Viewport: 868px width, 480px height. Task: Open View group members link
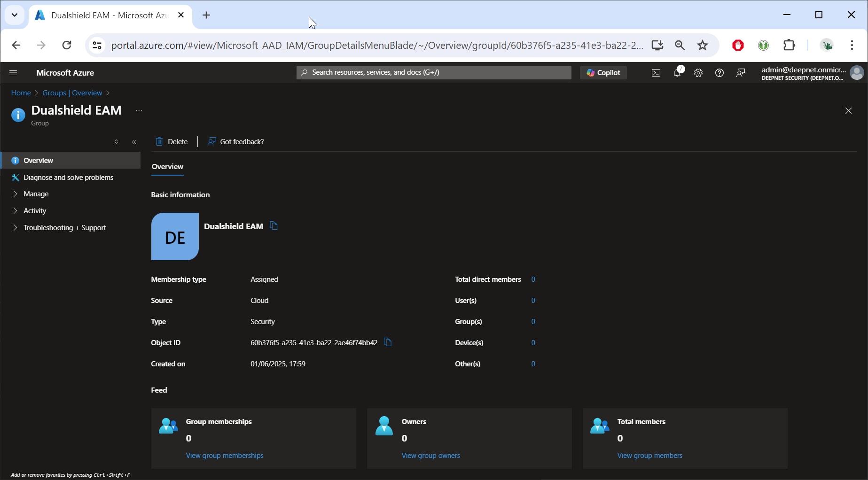pos(649,456)
